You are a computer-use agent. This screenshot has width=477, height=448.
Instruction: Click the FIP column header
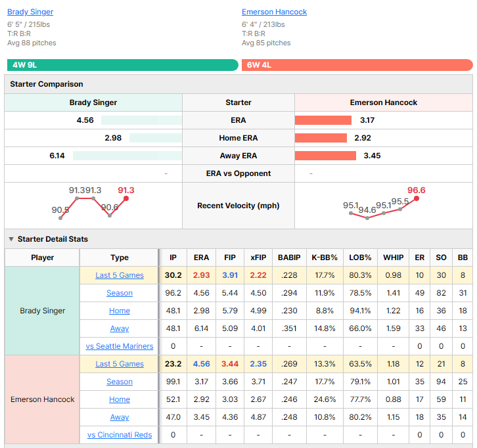[x=230, y=258]
